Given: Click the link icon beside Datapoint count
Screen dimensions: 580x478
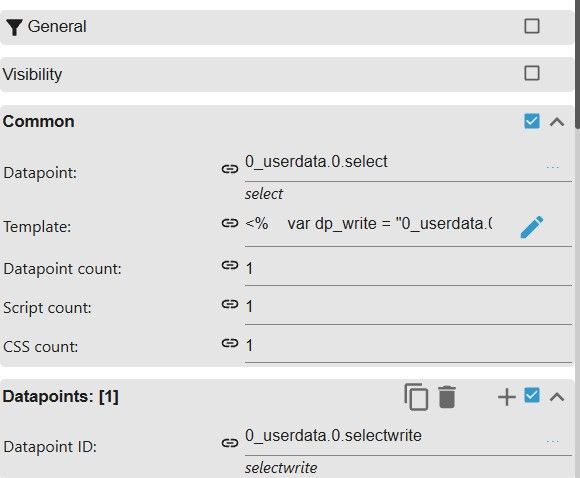Looking at the screenshot, I should coord(230,265).
